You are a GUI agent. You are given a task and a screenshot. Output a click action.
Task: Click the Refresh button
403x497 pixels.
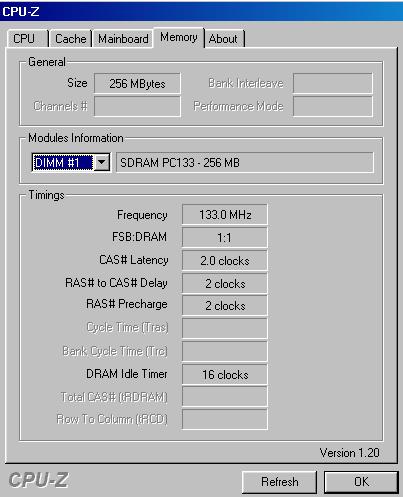[x=279, y=482]
